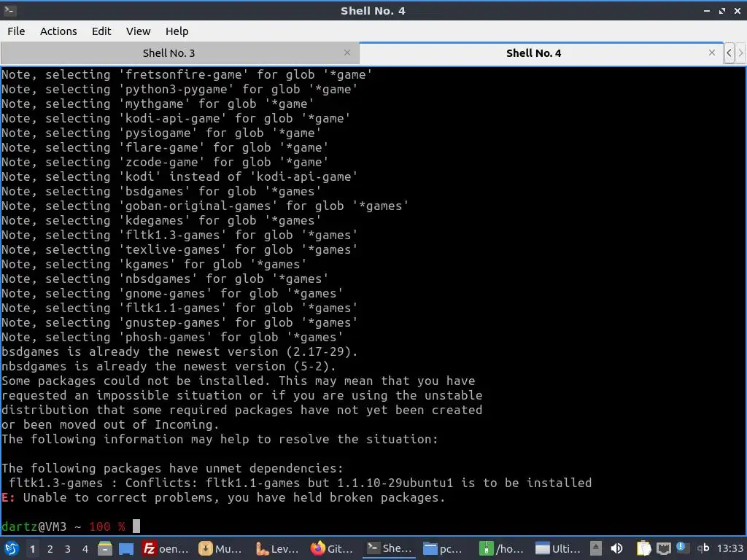This screenshot has height=560, width=747.
Task: Open the update notifier tray icon
Action: [682, 548]
